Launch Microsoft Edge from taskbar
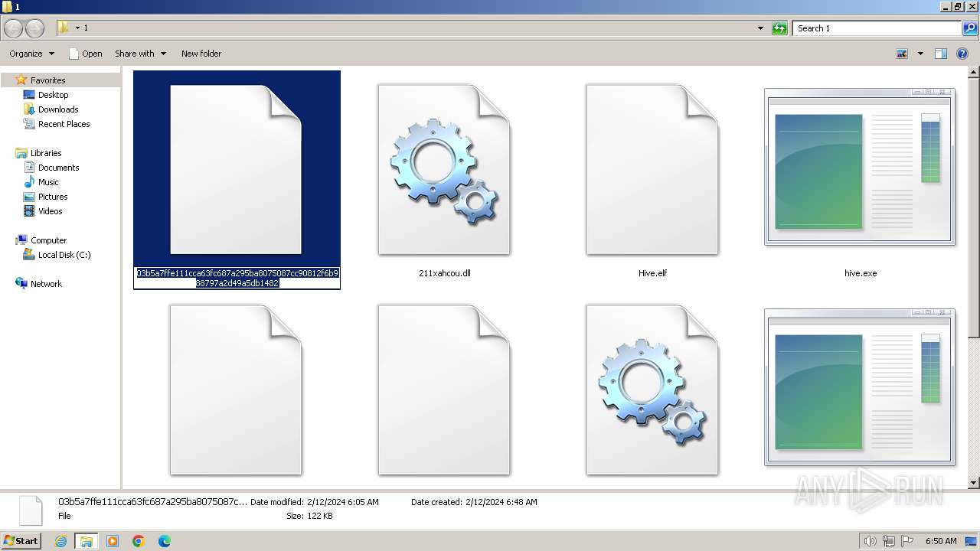 pos(165,541)
